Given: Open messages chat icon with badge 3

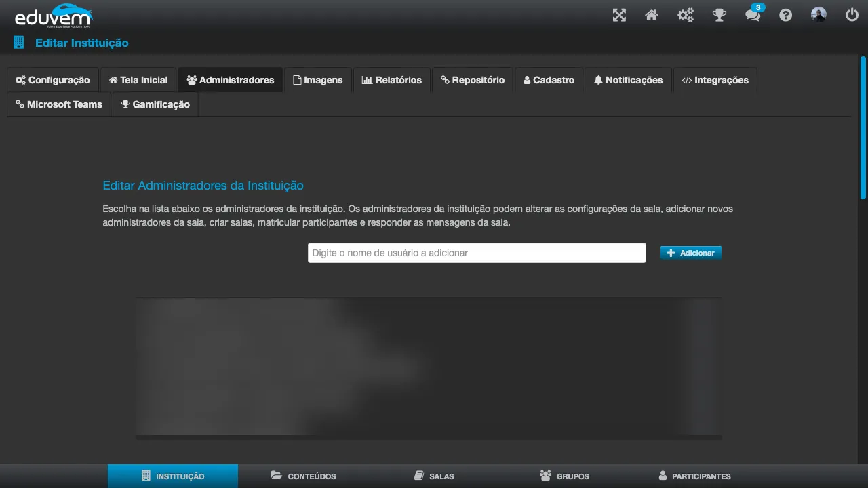Looking at the screenshot, I should (x=753, y=14).
